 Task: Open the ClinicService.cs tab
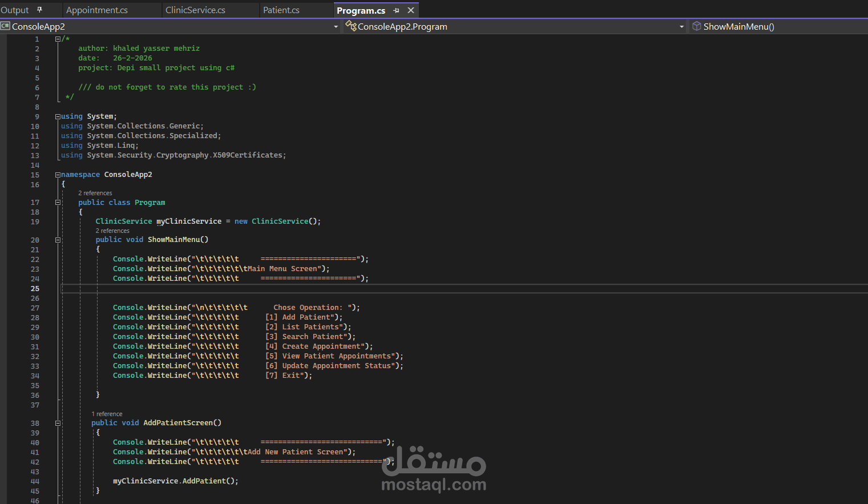click(195, 10)
